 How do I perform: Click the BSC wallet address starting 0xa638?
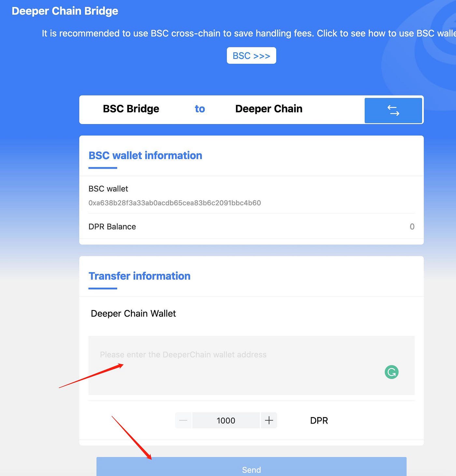click(x=175, y=203)
